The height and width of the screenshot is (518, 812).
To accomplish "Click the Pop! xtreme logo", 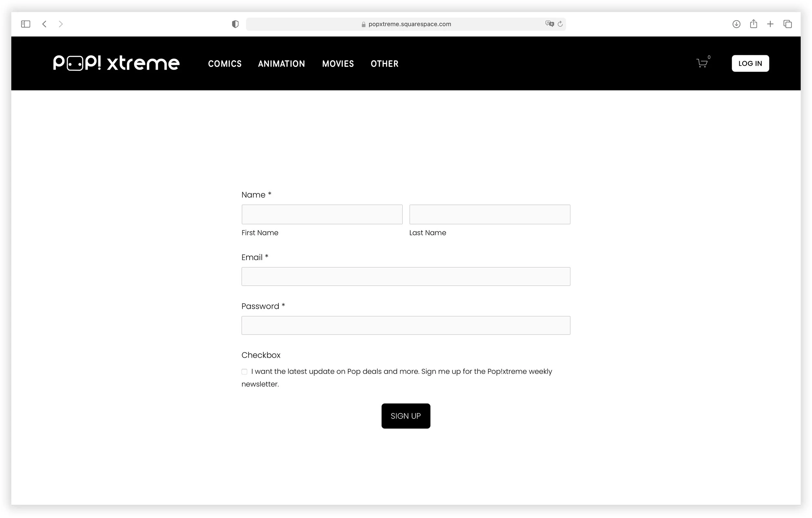I will click(116, 63).
